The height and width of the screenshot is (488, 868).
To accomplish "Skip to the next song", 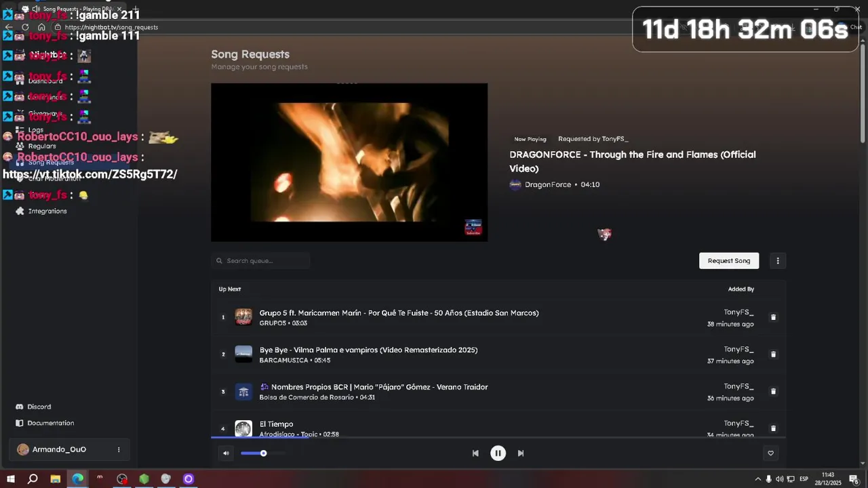I will tap(521, 453).
